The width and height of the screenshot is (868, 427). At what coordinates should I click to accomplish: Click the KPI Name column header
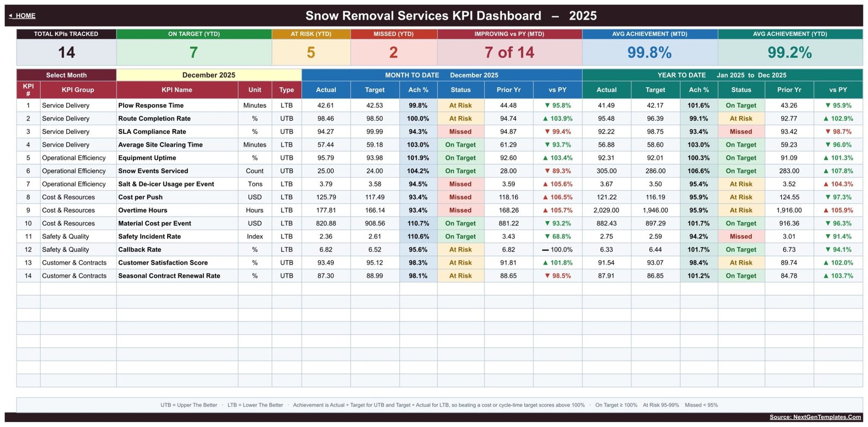tap(177, 90)
